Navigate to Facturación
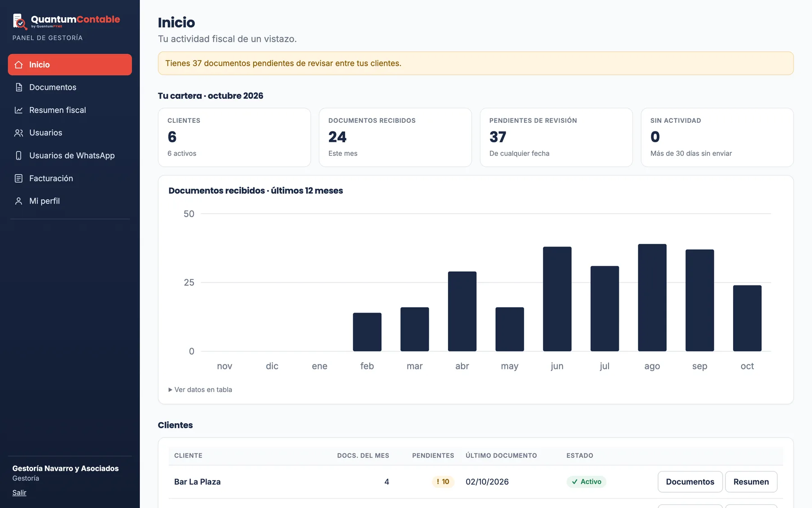Image resolution: width=812 pixels, height=508 pixels. click(x=70, y=178)
